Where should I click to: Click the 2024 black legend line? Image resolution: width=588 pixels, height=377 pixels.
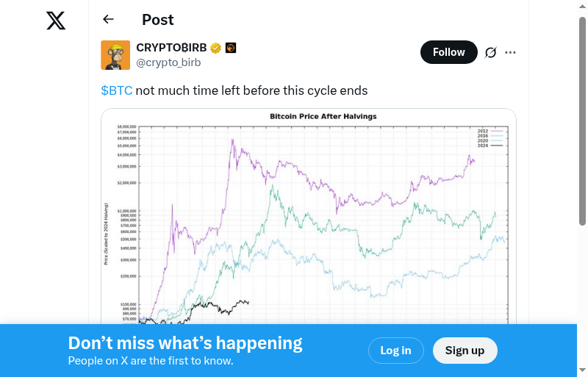(x=497, y=146)
